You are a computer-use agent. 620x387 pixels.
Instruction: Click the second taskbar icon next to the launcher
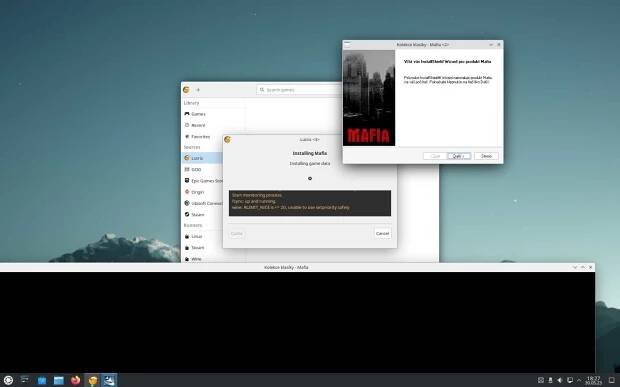pyautogui.click(x=25, y=380)
